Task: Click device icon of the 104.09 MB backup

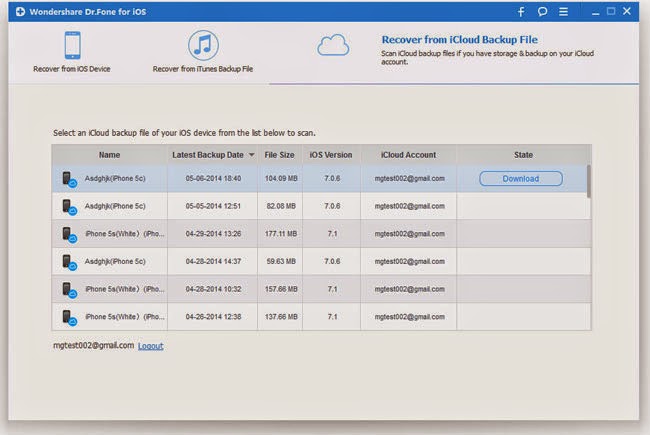Action: (69, 179)
